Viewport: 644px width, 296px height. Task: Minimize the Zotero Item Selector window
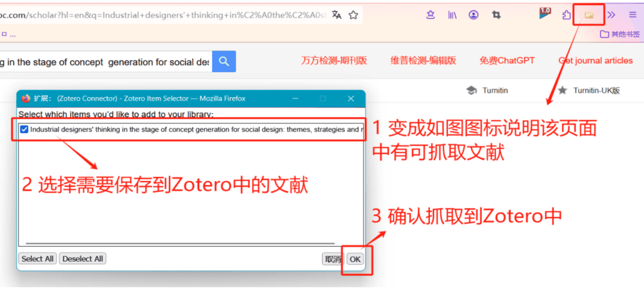[x=296, y=99]
